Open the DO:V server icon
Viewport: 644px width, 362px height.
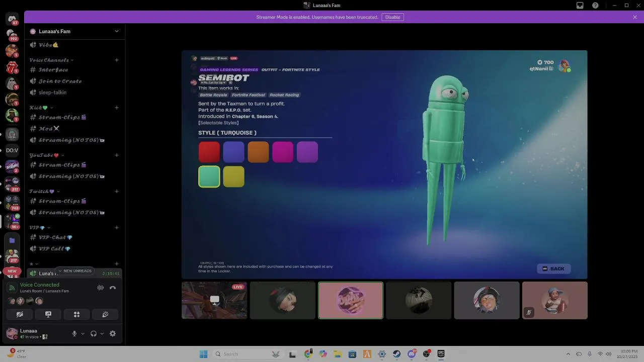(12, 150)
